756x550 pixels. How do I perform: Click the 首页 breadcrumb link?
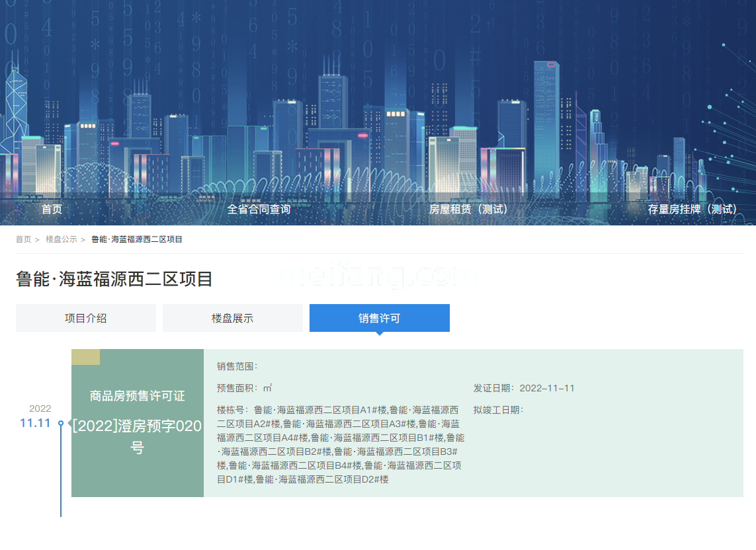coord(23,239)
